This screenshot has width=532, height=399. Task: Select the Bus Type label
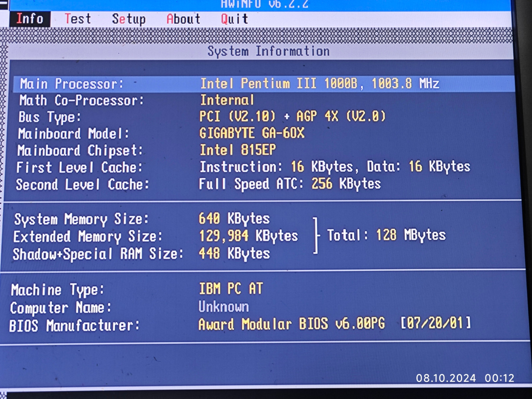[50, 117]
